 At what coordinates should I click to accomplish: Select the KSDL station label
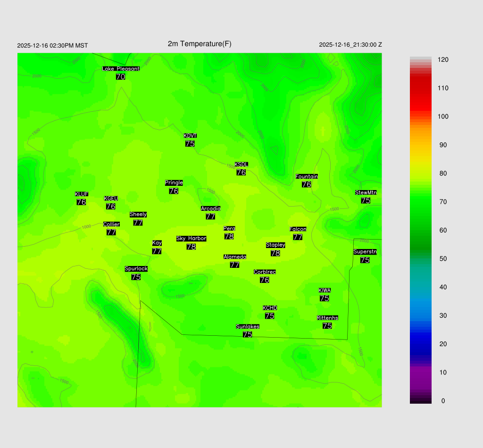[241, 165]
